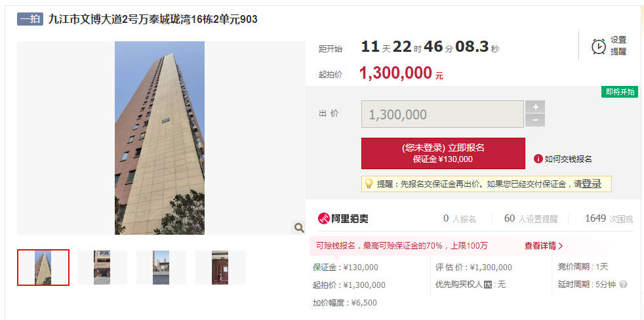
Task: Click the magnifier zoom icon on photo
Action: 299,227
